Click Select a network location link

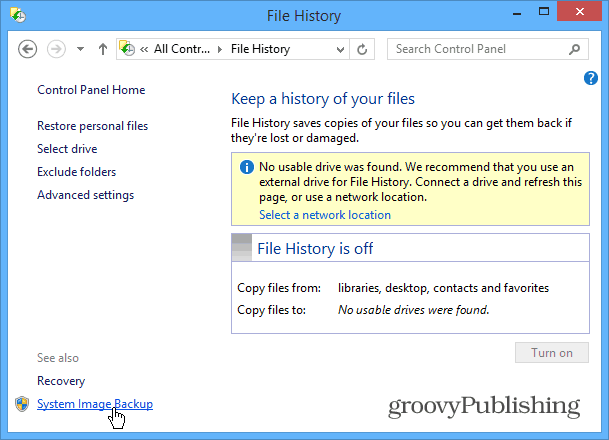tap(325, 215)
